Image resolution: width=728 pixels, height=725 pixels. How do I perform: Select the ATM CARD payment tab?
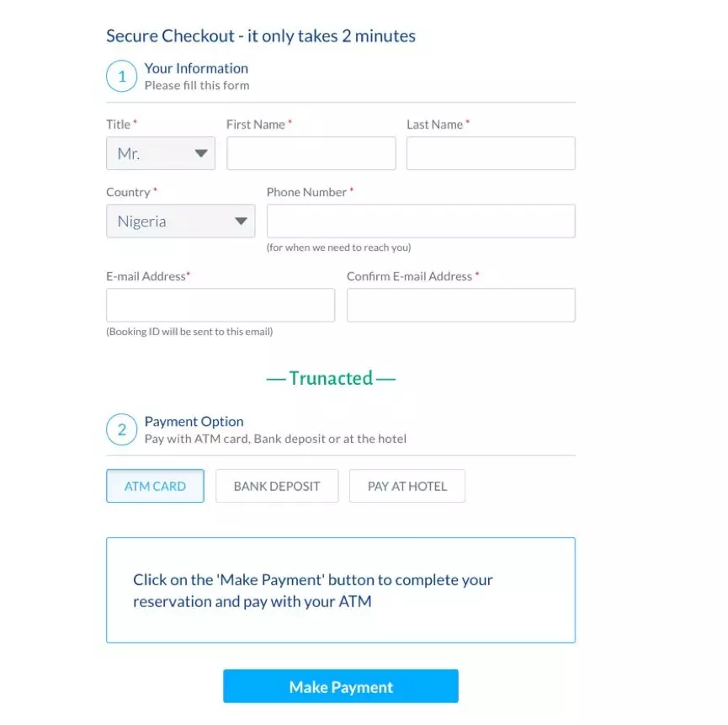coord(155,486)
